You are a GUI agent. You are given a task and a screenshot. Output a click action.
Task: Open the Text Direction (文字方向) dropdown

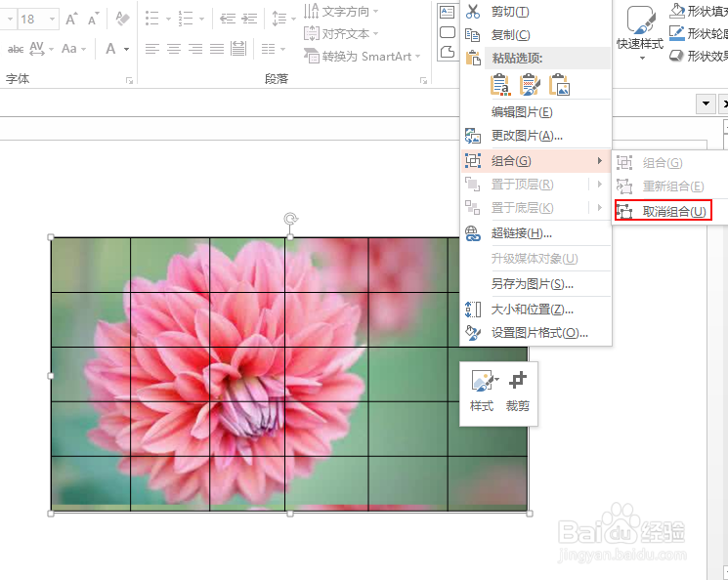point(341,11)
